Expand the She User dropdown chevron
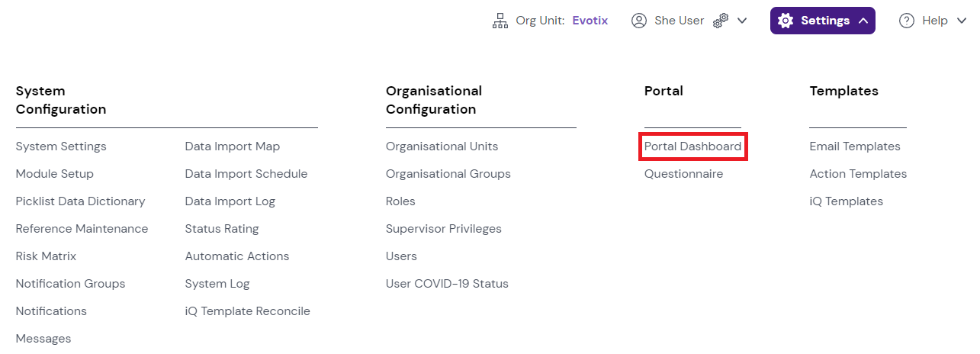 tap(741, 21)
